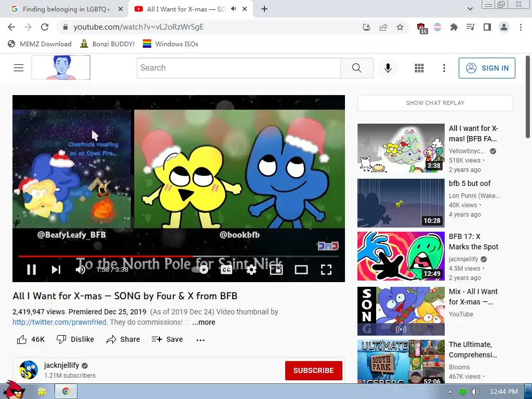532x399 pixels.
Task: Mute tab via speaker icon on tab
Action: [x=233, y=9]
